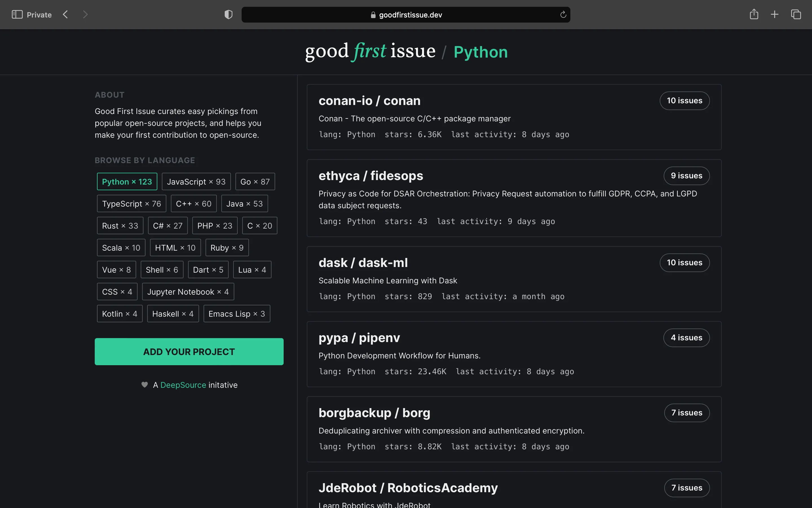The image size is (812, 508).
Task: Choose the Scala × 10 tag
Action: pos(121,248)
